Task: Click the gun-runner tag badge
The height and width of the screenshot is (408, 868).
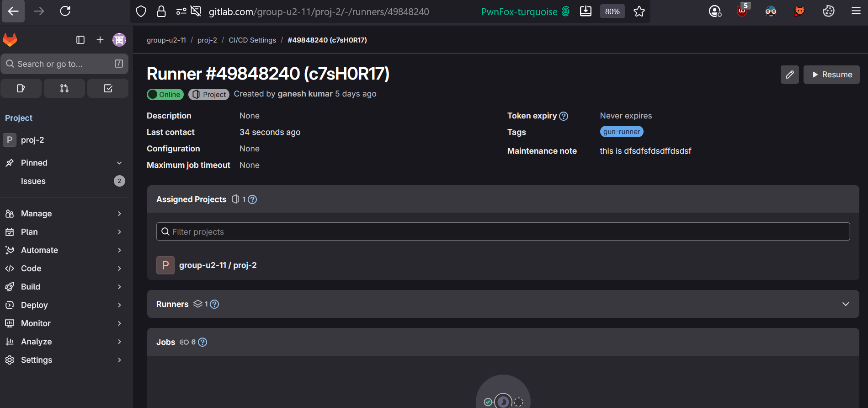Action: pyautogui.click(x=621, y=132)
